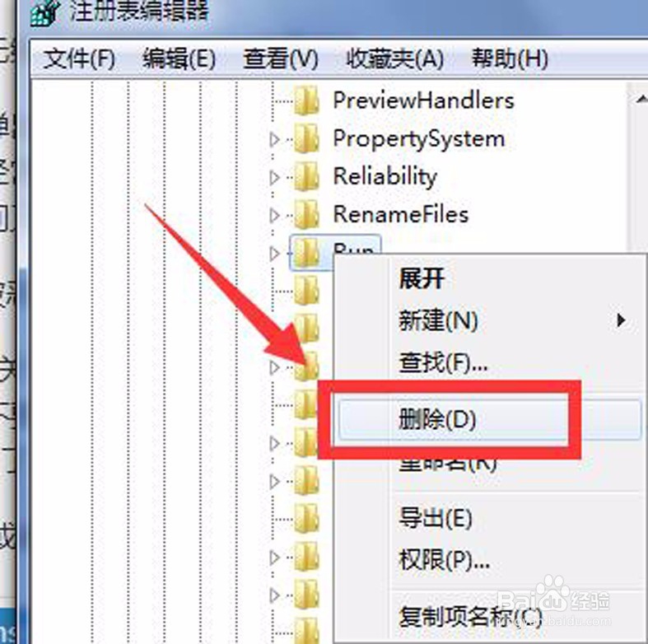Viewport: 648px width, 644px height.
Task: Expand the PropertySystem key
Action: pyautogui.click(x=274, y=140)
